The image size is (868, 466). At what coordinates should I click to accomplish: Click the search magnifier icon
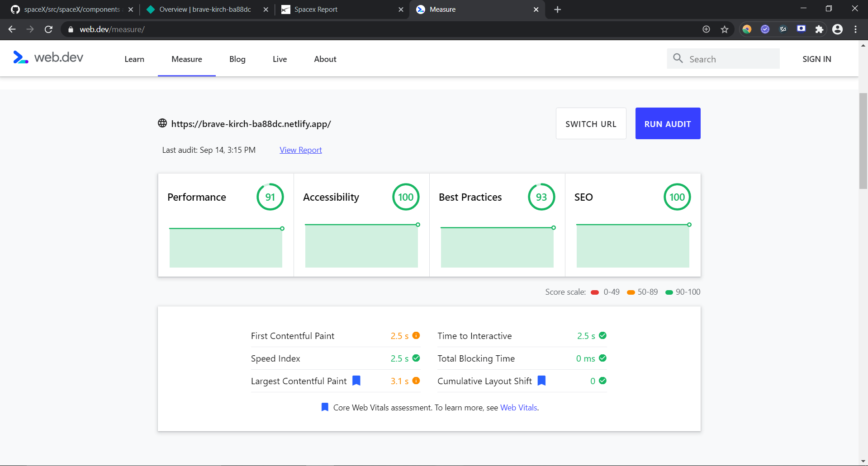pos(678,58)
